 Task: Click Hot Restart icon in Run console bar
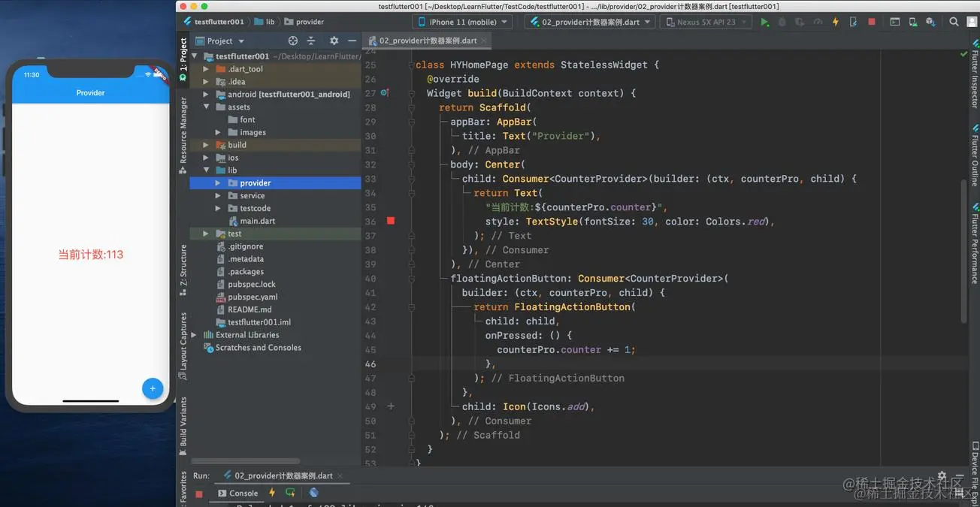[291, 493]
